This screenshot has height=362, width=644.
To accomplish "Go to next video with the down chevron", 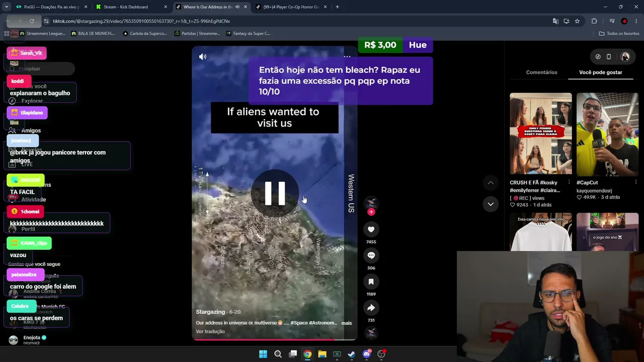I will click(x=491, y=204).
